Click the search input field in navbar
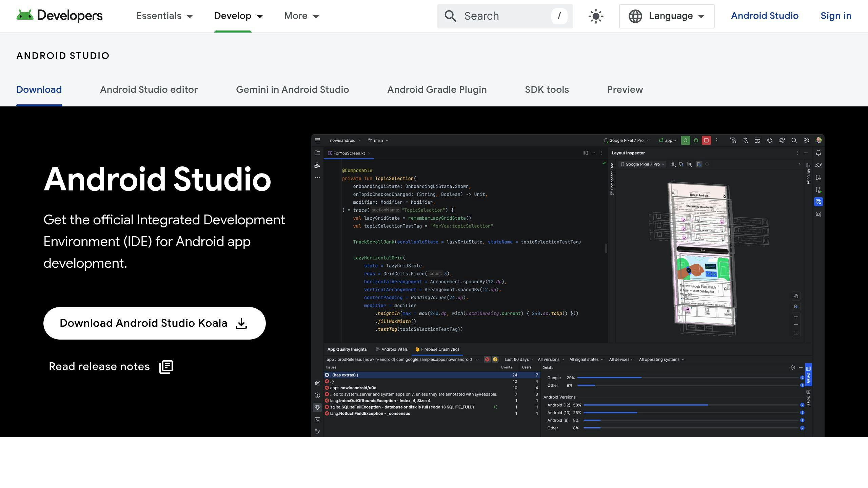868x488 pixels. [506, 16]
